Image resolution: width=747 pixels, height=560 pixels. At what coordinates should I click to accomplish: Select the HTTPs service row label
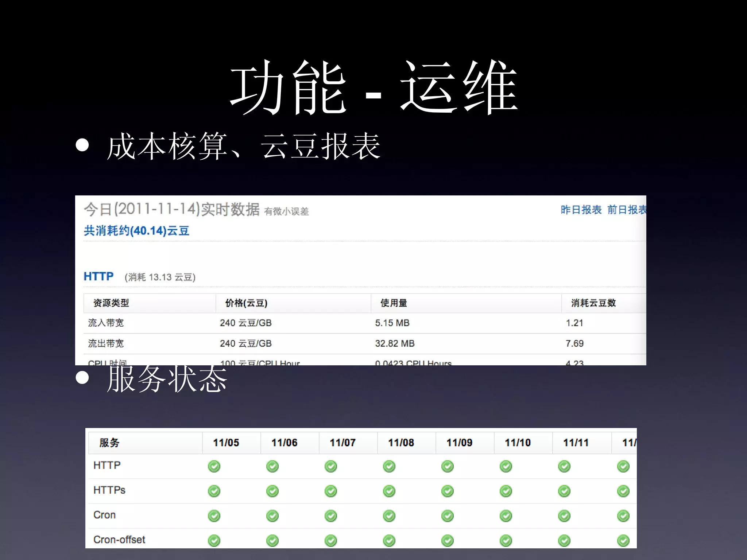point(109,490)
